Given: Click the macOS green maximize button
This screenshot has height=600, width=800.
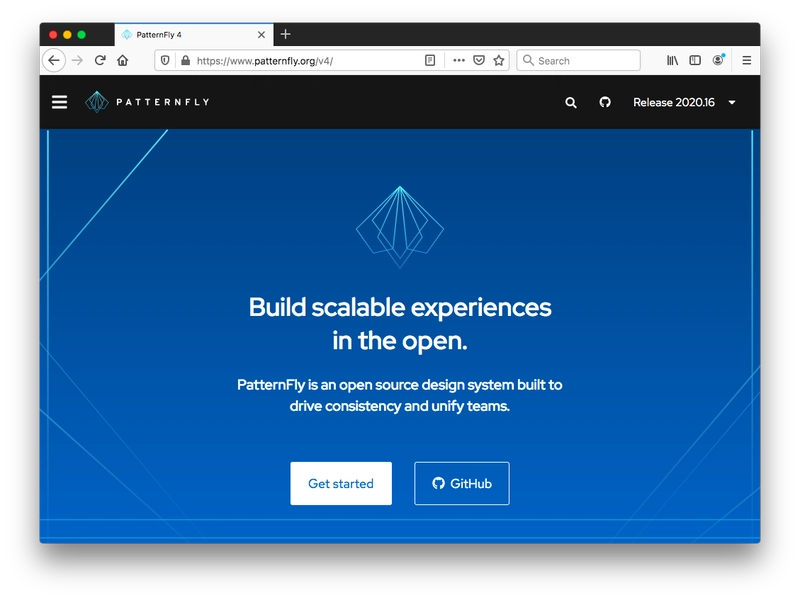Looking at the screenshot, I should (x=82, y=35).
